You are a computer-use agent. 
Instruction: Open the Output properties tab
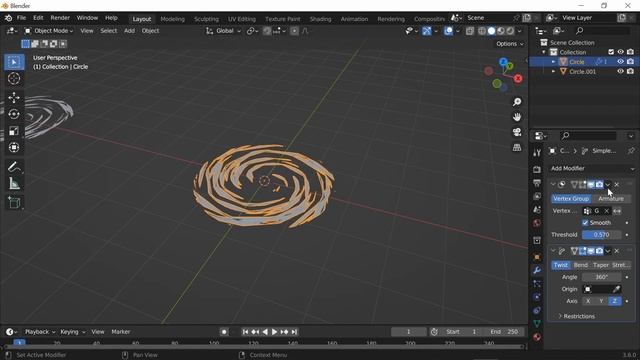click(x=537, y=182)
